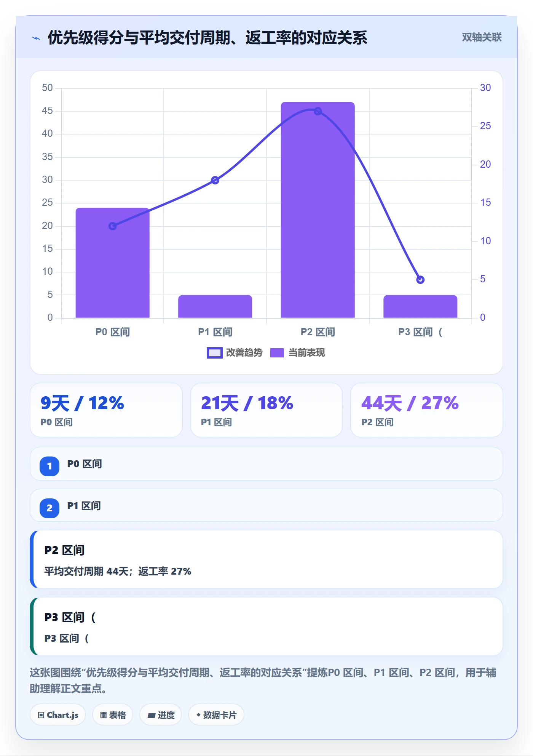Click the chart title 优先级得分与平均交付周期
Image resolution: width=533 pixels, height=756 pixels.
pyautogui.click(x=207, y=38)
